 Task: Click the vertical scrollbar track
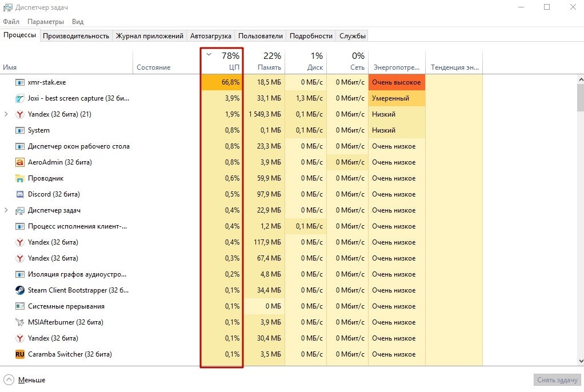pos(579,229)
